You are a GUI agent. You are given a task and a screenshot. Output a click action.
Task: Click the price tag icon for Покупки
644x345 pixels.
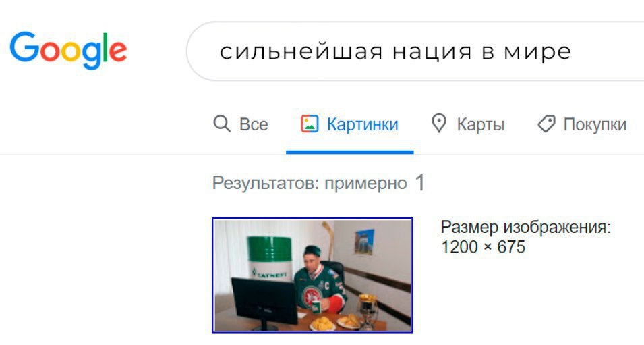click(547, 124)
